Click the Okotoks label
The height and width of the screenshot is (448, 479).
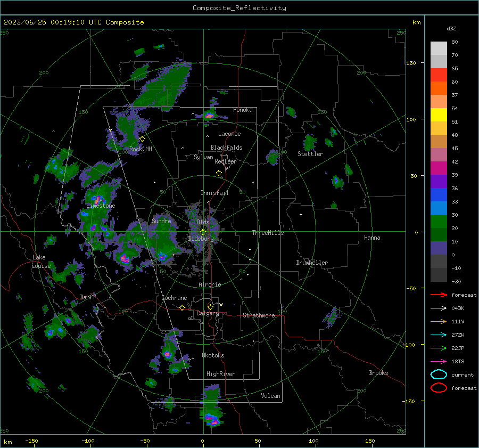tap(213, 355)
